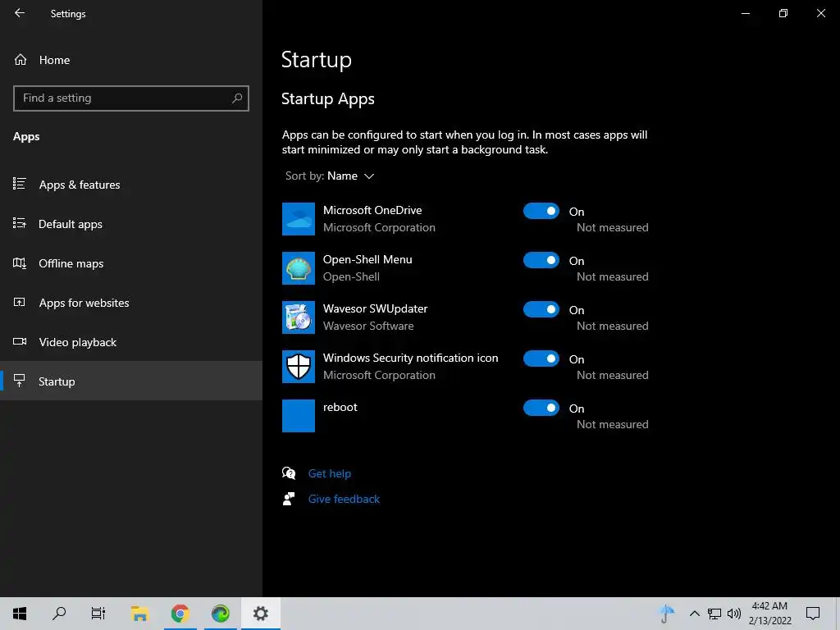Viewport: 840px width, 630px height.
Task: Restore down the Settings window
Action: point(783,13)
